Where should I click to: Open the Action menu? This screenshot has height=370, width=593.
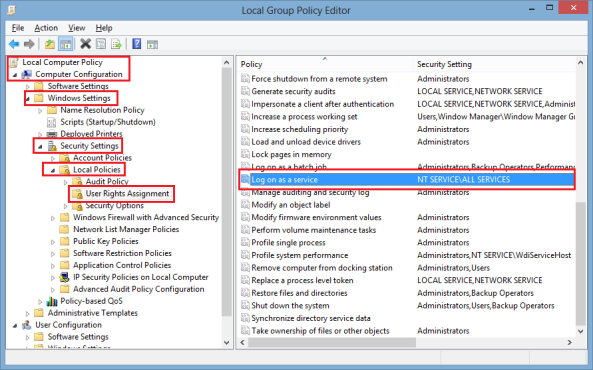pyautogui.click(x=46, y=28)
